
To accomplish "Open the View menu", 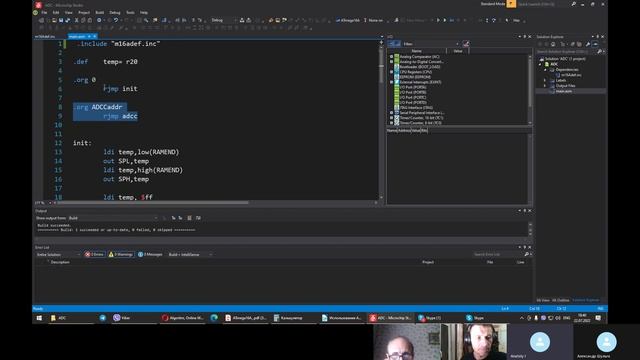I will click(69, 13).
